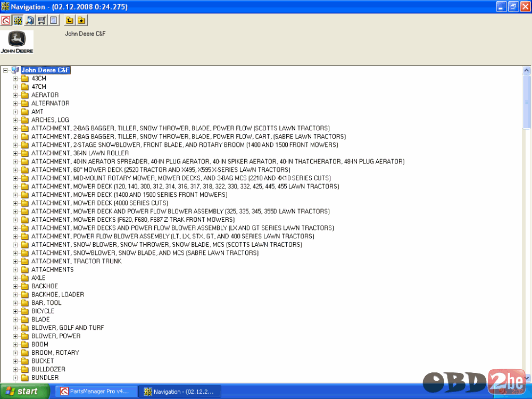Click the folder icon beside BUNDLER
This screenshot has height=399, width=532.
pyautogui.click(x=25, y=378)
